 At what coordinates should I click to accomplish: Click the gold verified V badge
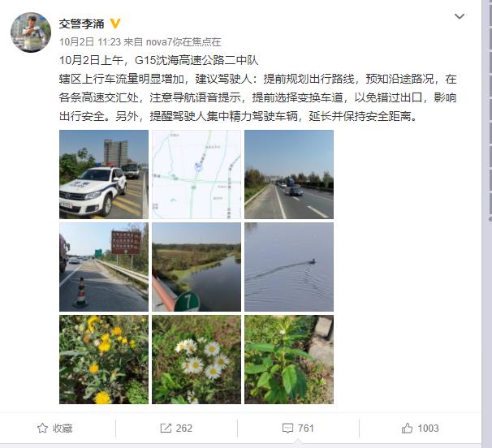pyautogui.click(x=115, y=24)
